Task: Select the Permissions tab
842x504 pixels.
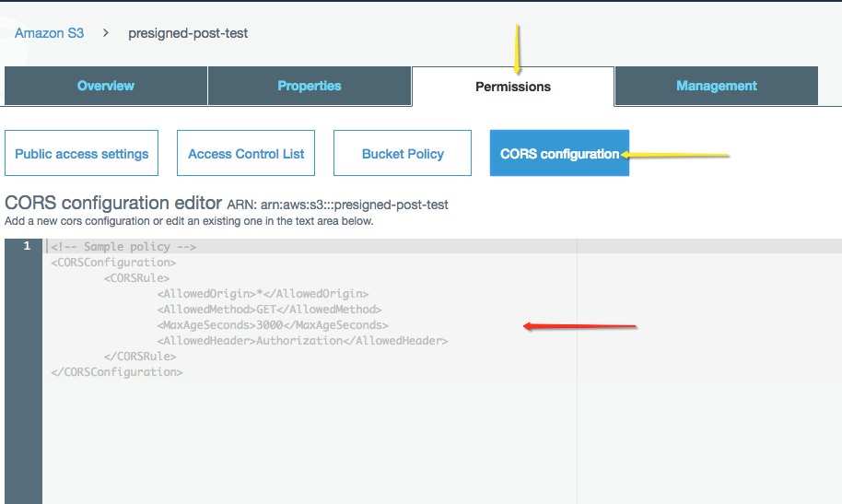Action: (x=513, y=87)
